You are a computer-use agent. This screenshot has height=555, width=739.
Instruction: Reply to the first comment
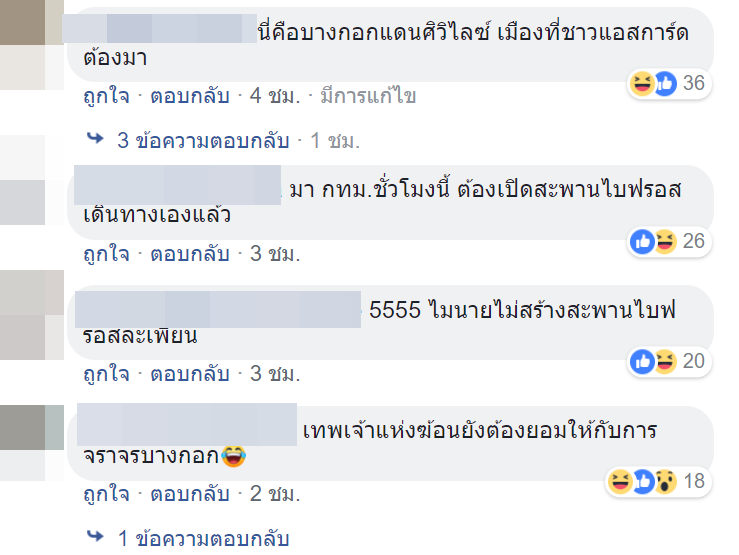(x=189, y=97)
